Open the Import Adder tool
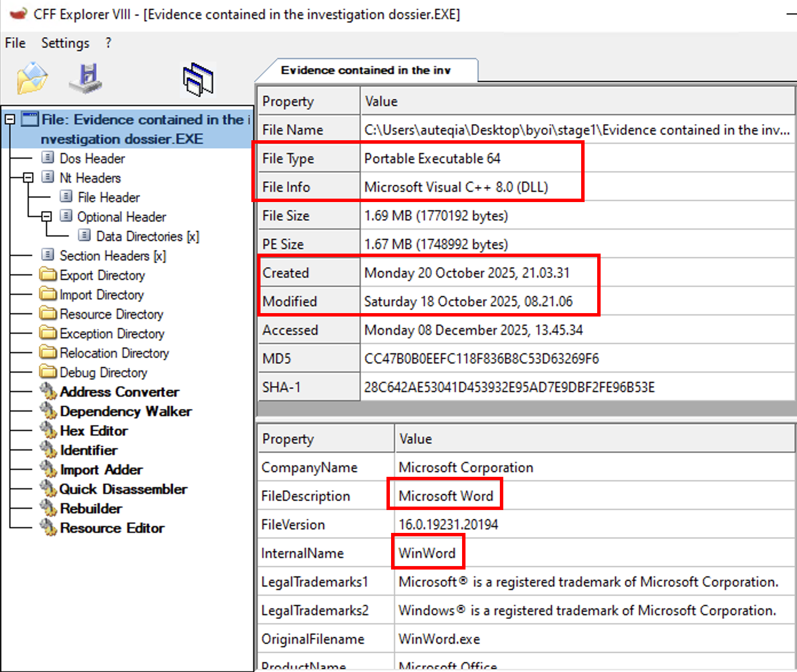Screen dimensions: 797x672 pyautogui.click(x=101, y=470)
